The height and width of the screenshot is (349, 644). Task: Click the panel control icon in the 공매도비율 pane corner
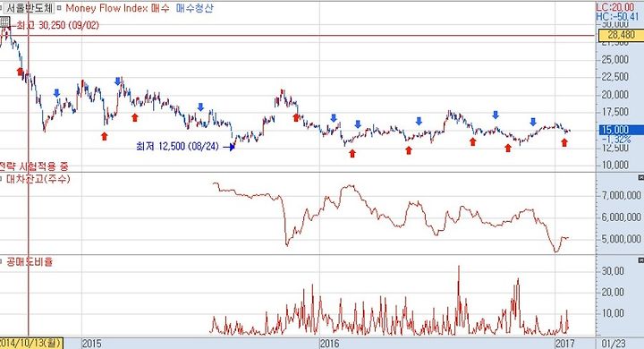coord(640,260)
